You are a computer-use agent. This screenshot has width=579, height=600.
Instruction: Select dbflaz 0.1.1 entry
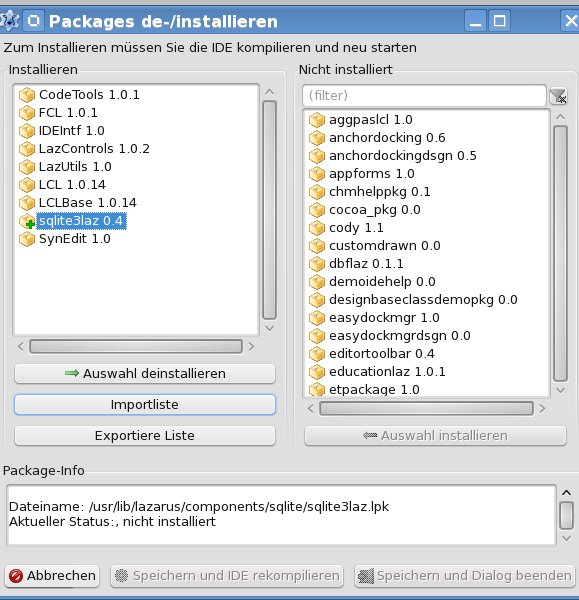coord(366,264)
